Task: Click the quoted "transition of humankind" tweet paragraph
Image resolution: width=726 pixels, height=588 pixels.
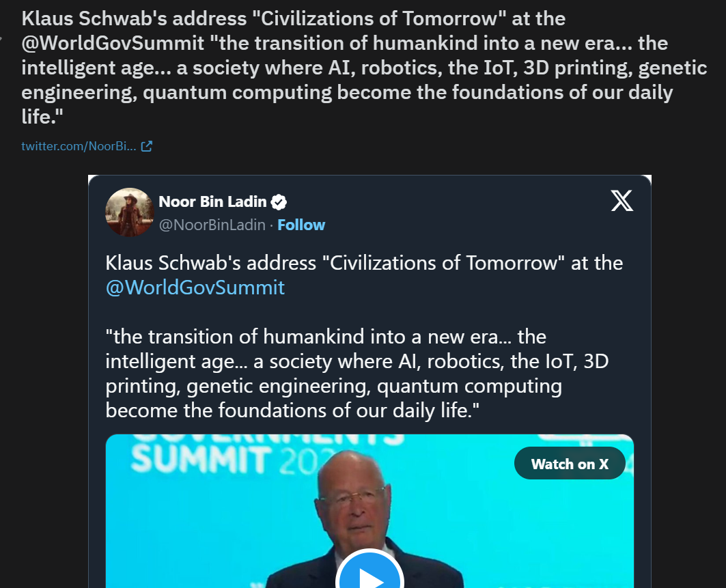Action: tap(357, 374)
